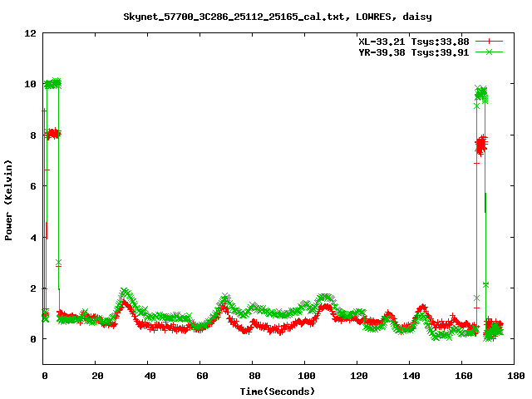
Task: Click the y-axis tick label 0
Action: 33,339
